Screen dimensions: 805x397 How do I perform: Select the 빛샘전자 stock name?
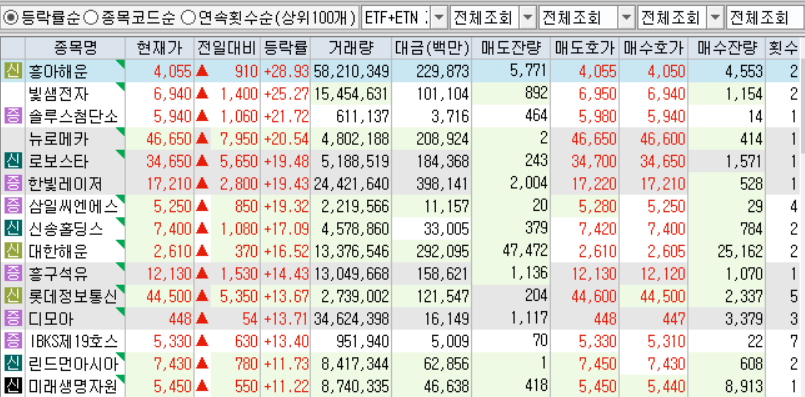point(59,94)
